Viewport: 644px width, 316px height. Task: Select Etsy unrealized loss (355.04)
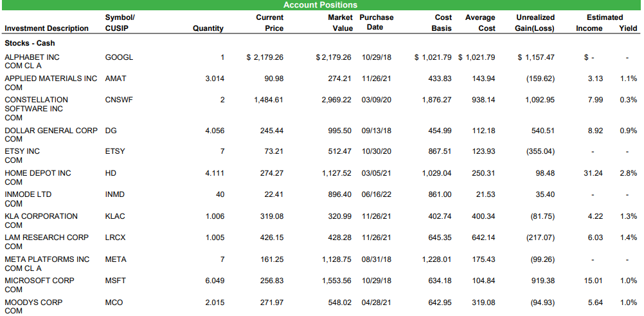click(541, 151)
